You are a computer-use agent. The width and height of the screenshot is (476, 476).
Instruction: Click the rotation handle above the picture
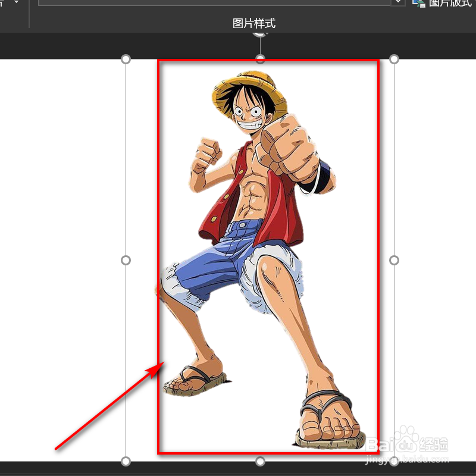pyautogui.click(x=260, y=34)
